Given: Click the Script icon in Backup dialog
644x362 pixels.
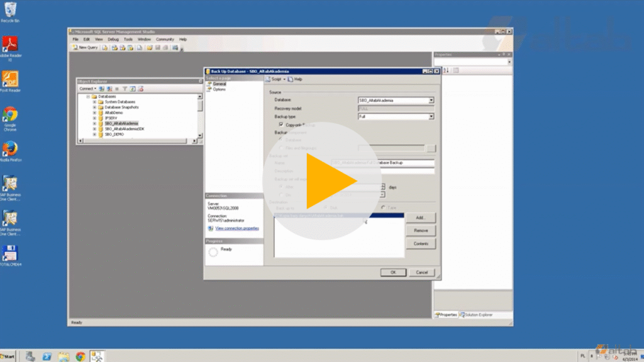Looking at the screenshot, I should 268,79.
